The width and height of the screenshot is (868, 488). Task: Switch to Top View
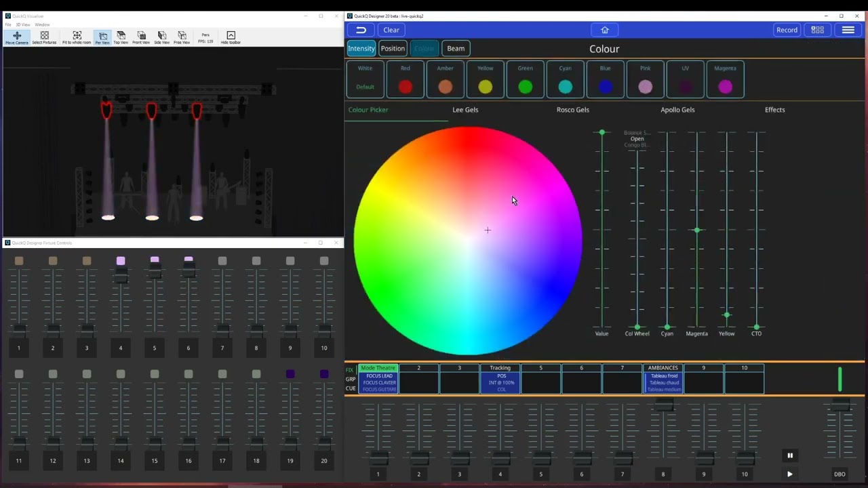click(x=121, y=38)
